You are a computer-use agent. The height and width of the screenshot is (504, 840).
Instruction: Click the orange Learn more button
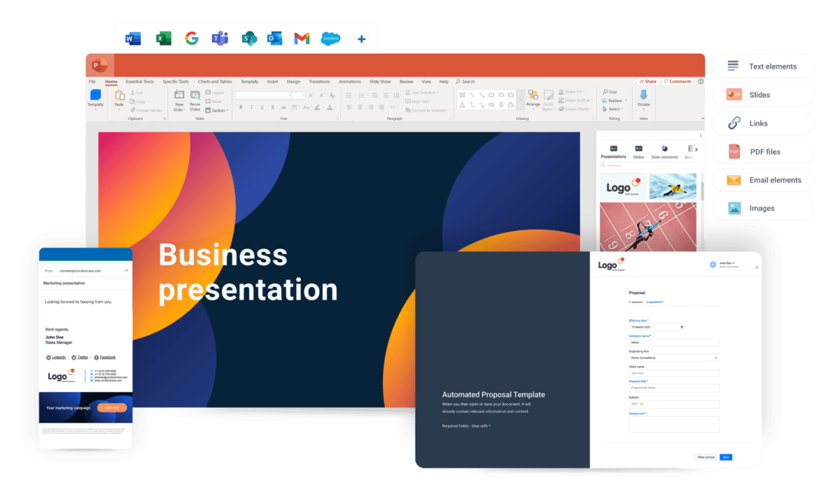point(112,407)
